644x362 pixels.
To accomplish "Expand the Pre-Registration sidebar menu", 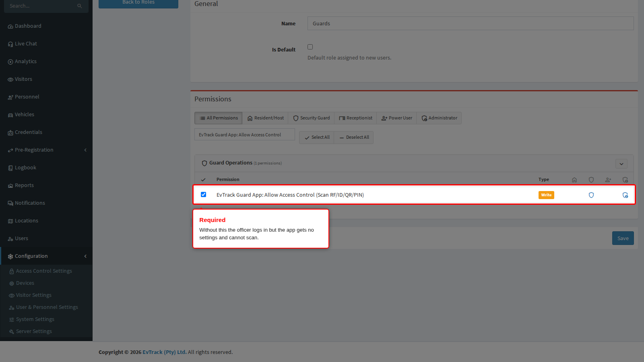I will [46, 150].
